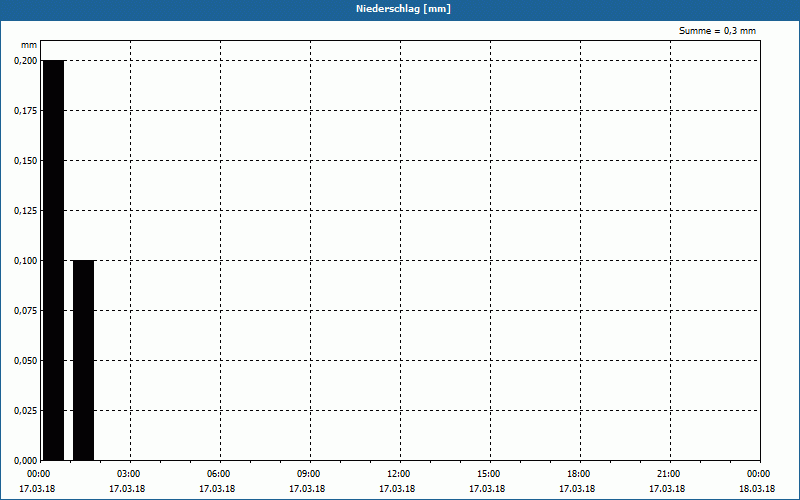This screenshot has height=500, width=800.
Task: Click the 03:00 time axis label
Action: coord(130,474)
